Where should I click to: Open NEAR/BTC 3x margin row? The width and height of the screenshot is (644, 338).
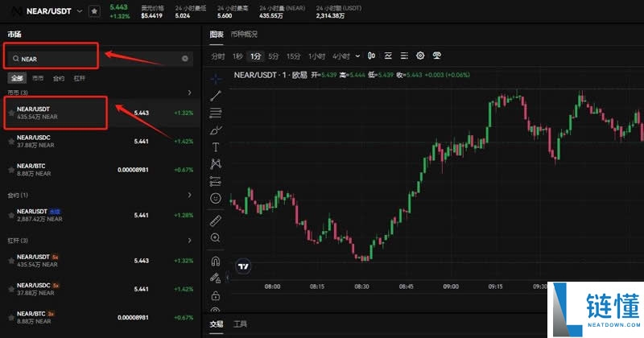click(100, 317)
